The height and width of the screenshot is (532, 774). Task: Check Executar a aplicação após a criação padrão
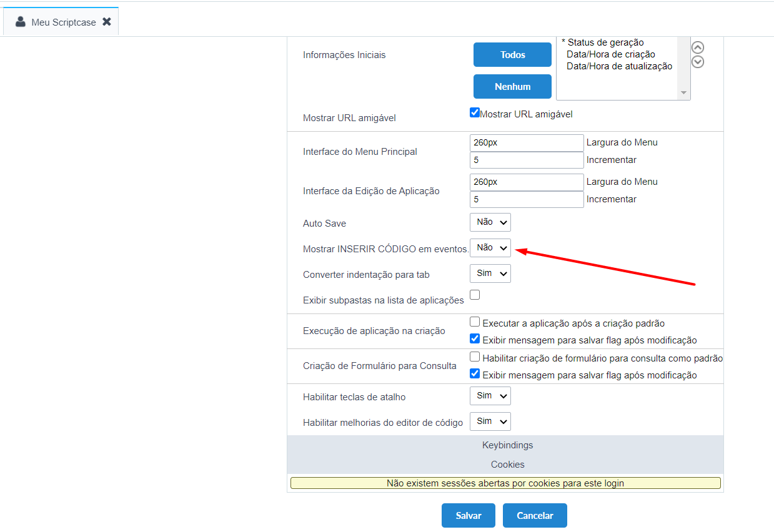tap(475, 322)
